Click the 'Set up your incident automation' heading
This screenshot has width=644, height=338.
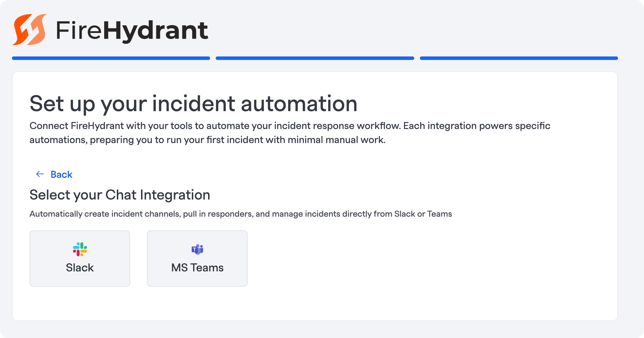[194, 104]
